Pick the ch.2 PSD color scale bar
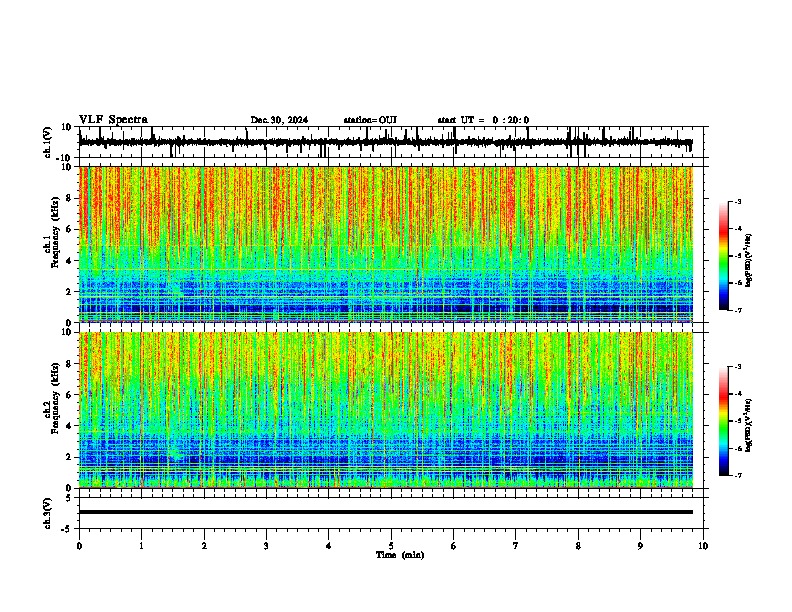Screen dimensions: 792x612 (724, 421)
